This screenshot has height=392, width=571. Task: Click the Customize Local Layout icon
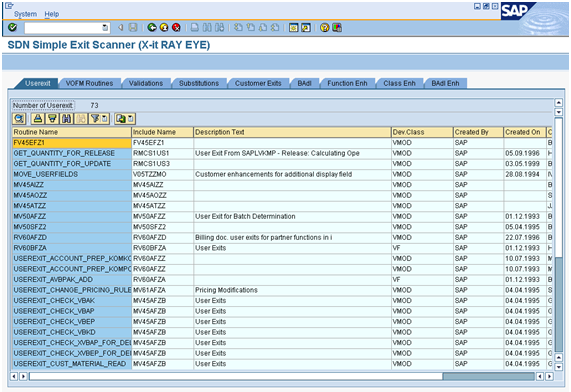pyautogui.click(x=337, y=27)
